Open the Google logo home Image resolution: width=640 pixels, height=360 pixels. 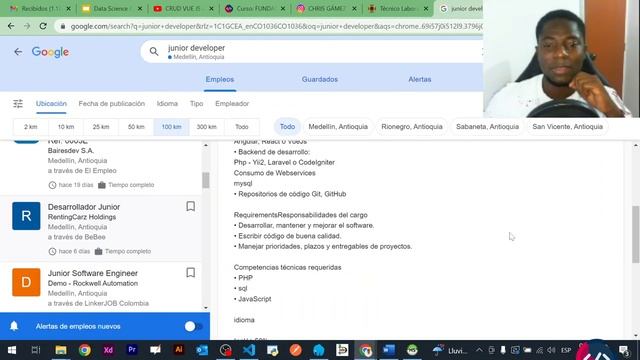[50, 52]
